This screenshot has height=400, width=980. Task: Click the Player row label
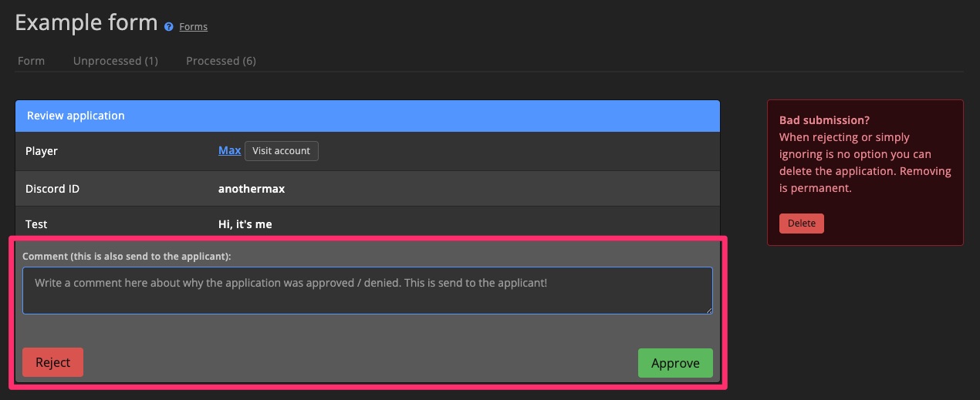point(42,151)
